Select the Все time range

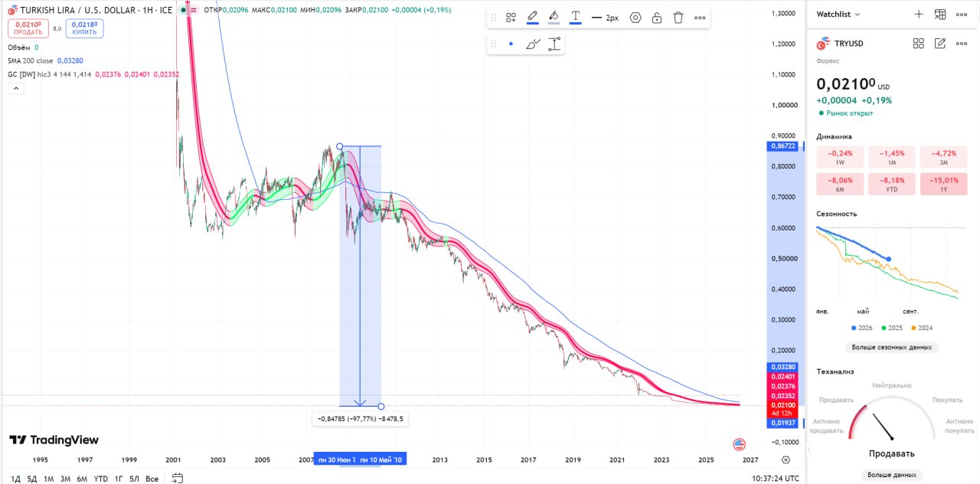pos(152,479)
